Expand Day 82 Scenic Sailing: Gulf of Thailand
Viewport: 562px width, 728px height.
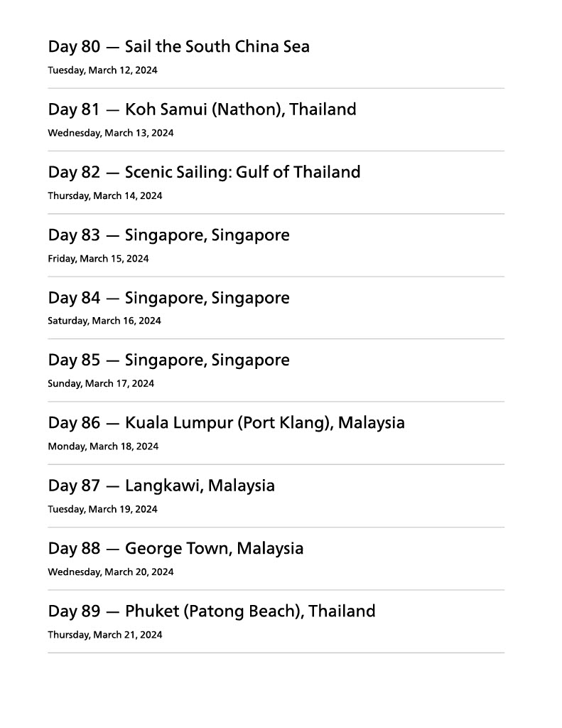pyautogui.click(x=204, y=172)
